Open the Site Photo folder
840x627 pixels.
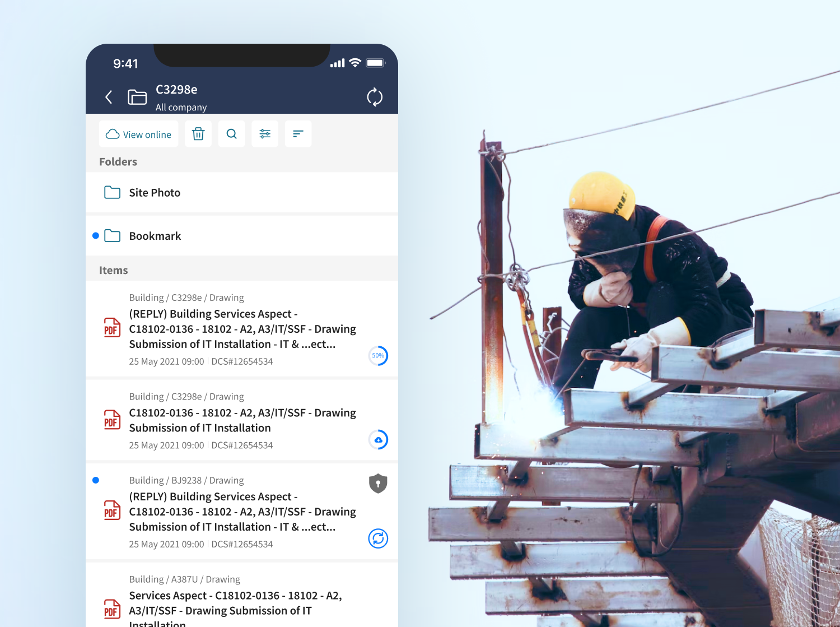click(242, 192)
